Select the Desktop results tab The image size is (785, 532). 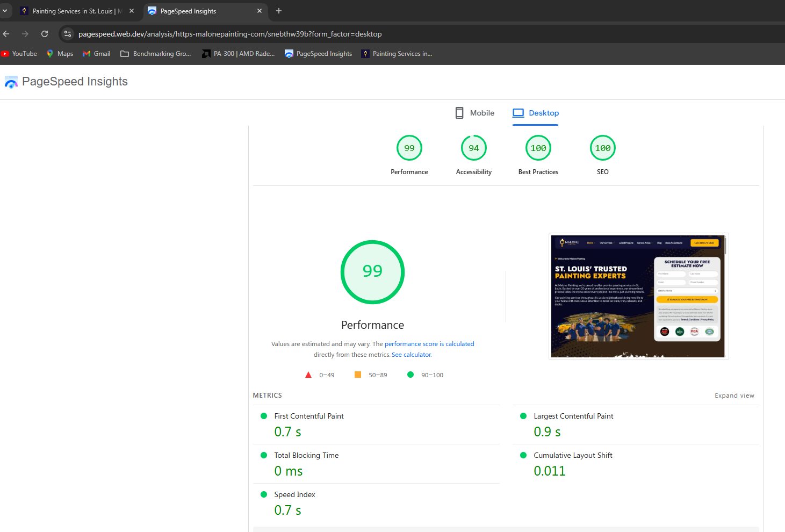(x=536, y=113)
